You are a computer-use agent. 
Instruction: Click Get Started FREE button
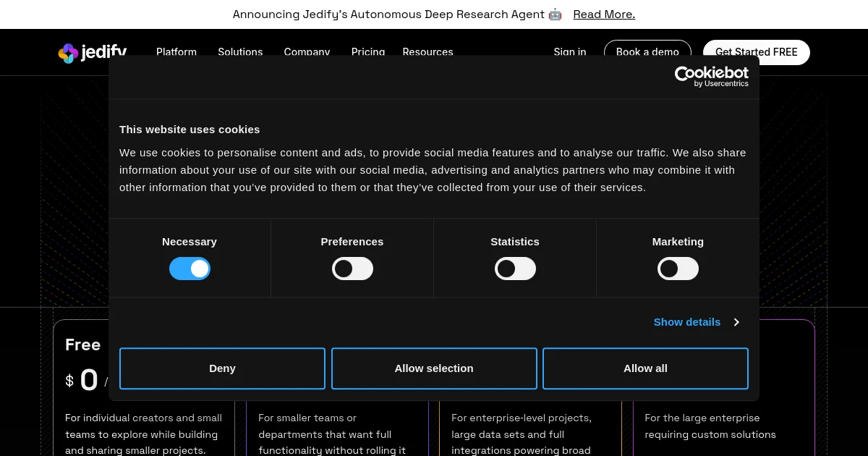click(757, 52)
